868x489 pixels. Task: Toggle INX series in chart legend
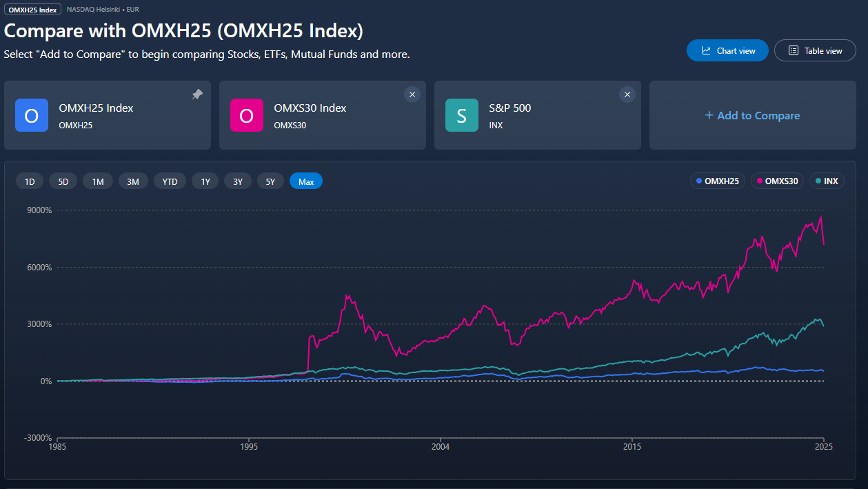[x=827, y=181]
